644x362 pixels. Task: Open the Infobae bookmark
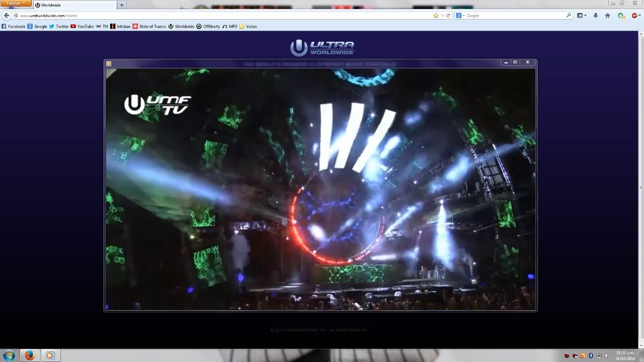(120, 26)
